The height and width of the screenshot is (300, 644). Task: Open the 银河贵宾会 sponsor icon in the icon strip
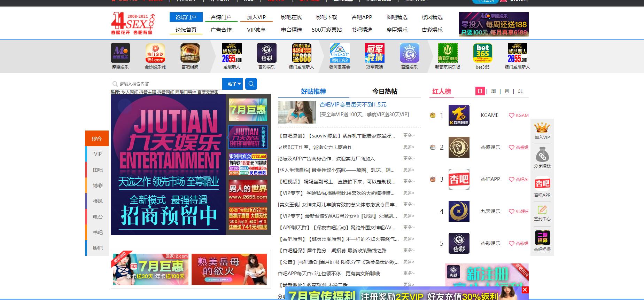point(340,53)
